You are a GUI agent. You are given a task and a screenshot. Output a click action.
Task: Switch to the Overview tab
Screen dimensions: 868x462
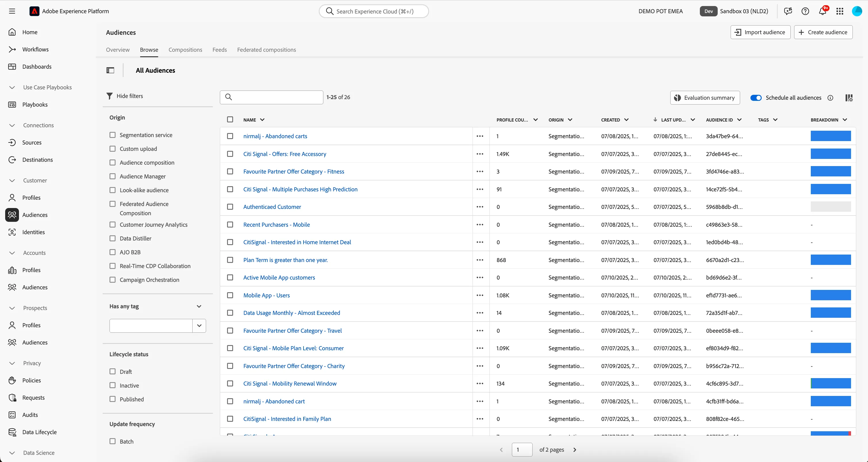[118, 49]
